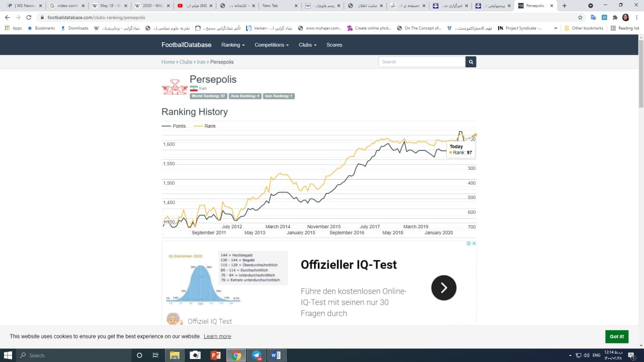Click the Apps grid icon in bookmarks bar
This screenshot has height=362, width=644.
7,28
